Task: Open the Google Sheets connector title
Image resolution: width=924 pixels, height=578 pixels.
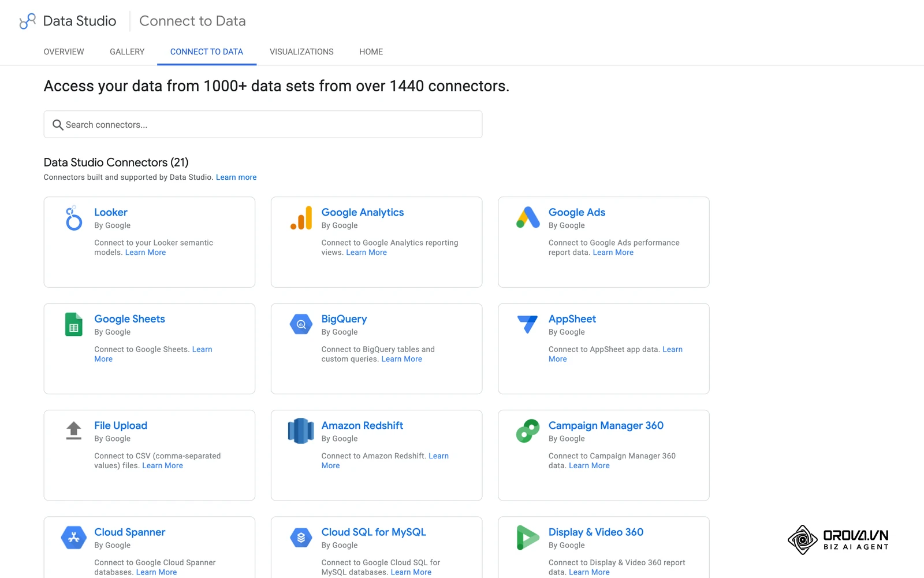Action: coord(130,319)
